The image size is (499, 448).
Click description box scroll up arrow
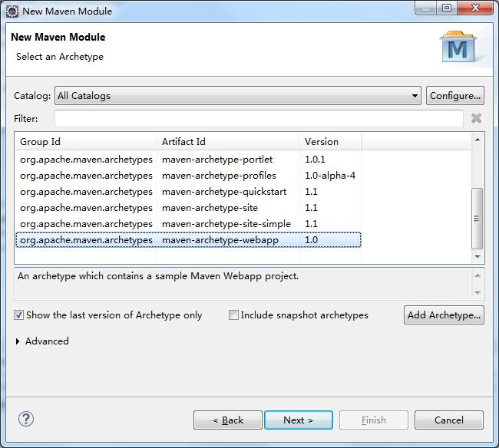click(478, 275)
